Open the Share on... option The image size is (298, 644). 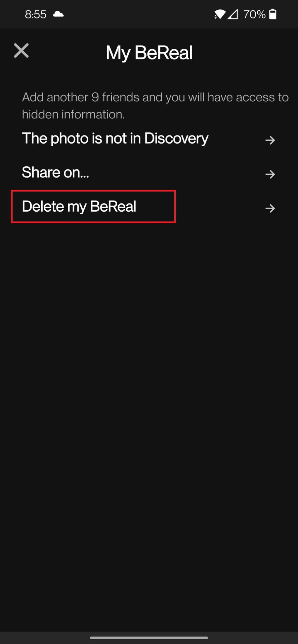click(x=55, y=172)
